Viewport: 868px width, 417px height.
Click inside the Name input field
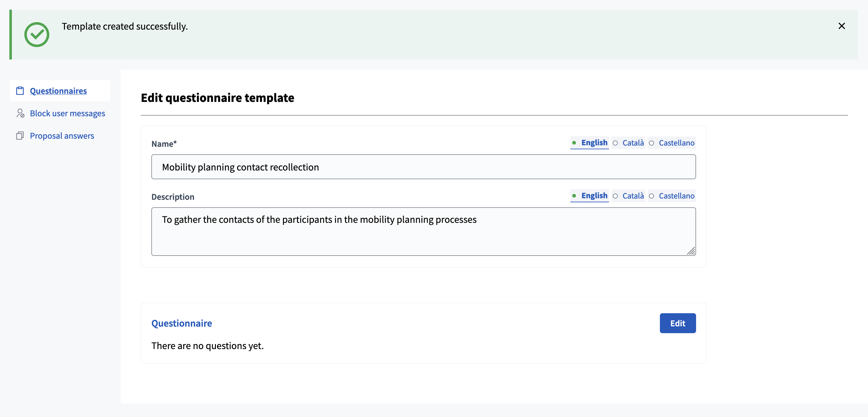click(x=423, y=167)
